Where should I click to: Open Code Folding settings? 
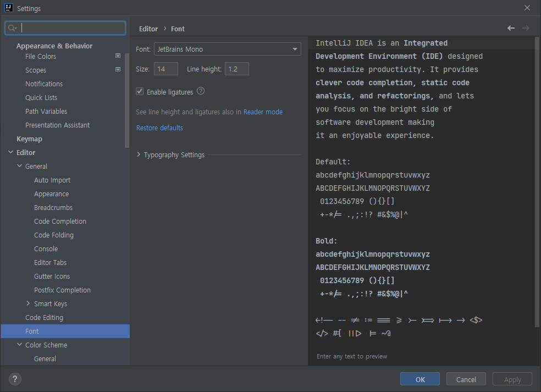click(54, 235)
